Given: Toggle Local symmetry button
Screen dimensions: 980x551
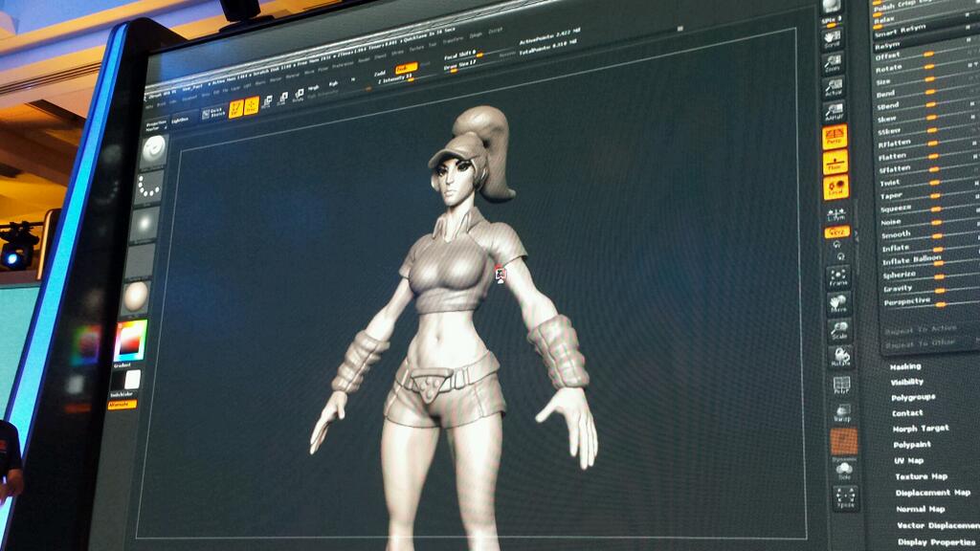Looking at the screenshot, I should (x=835, y=187).
